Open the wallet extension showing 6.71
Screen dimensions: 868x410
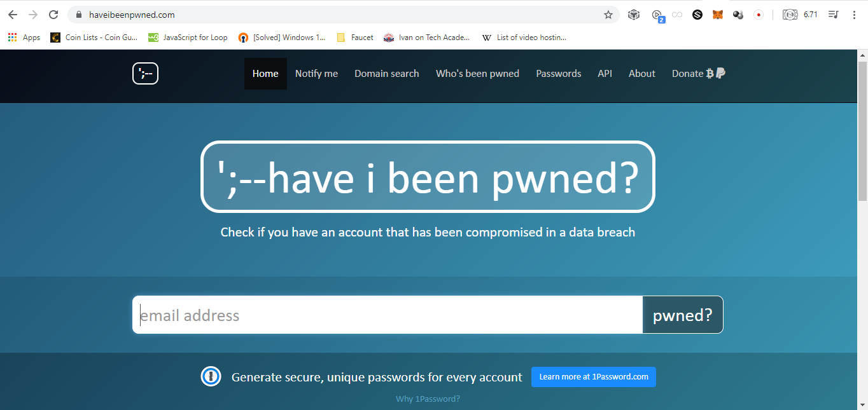pos(800,15)
